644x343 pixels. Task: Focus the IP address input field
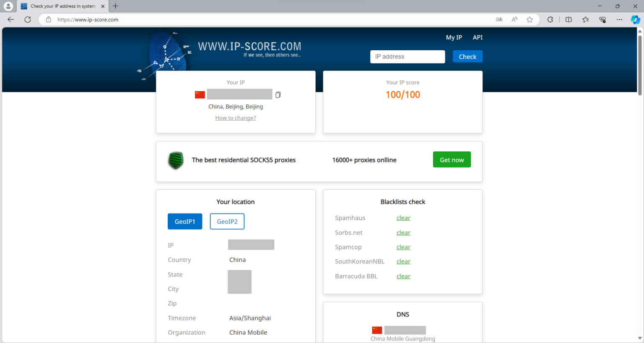[407, 57]
